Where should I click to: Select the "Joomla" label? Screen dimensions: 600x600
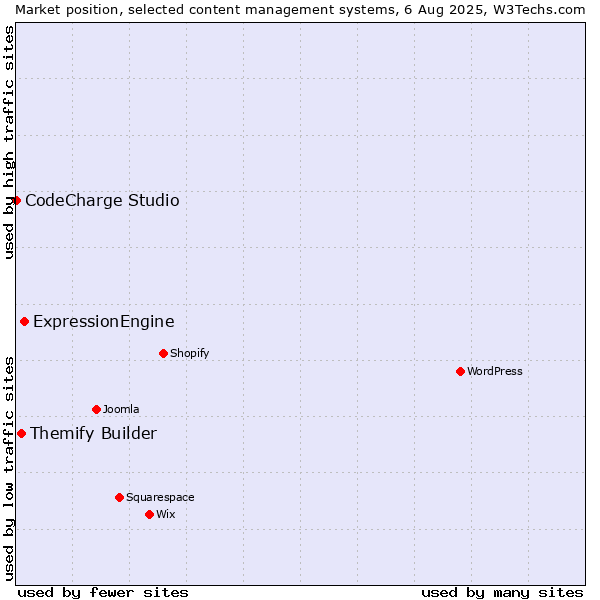pyautogui.click(x=121, y=409)
